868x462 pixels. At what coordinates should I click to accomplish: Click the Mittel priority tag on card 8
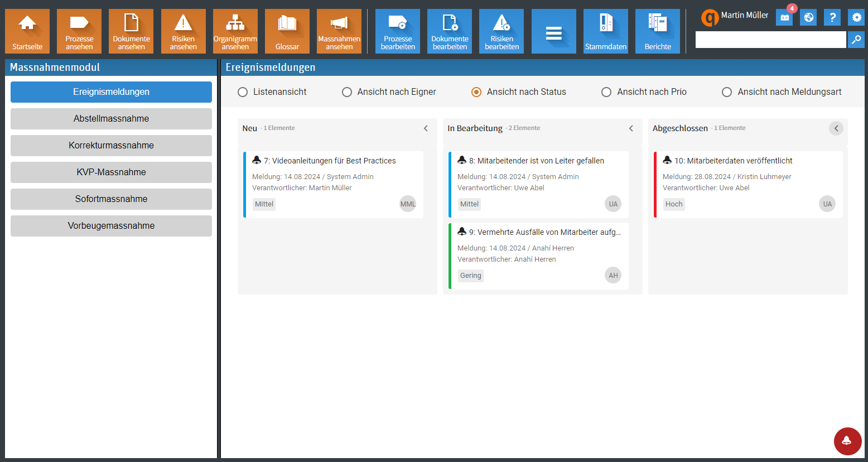coord(469,204)
